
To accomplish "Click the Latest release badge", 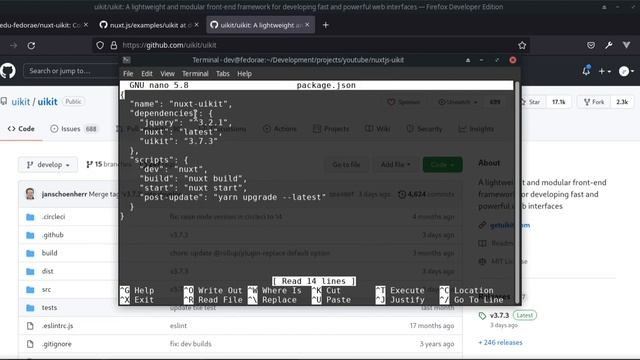I will point(524,316).
